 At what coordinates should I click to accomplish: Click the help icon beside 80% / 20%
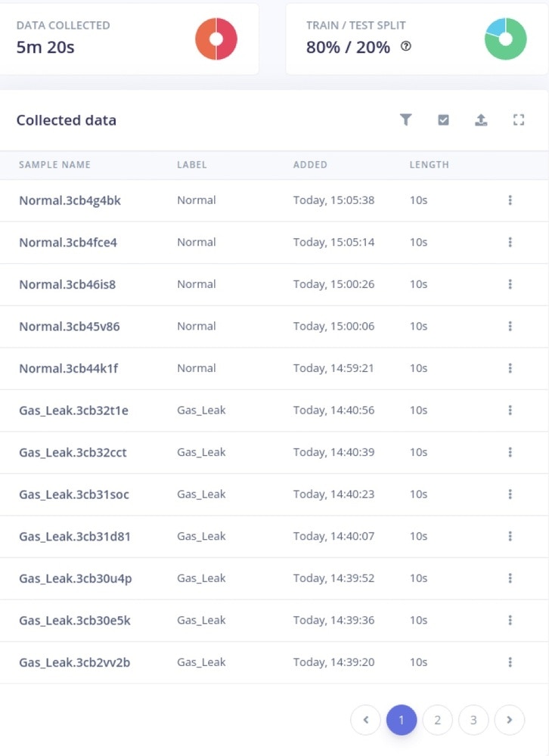406,46
